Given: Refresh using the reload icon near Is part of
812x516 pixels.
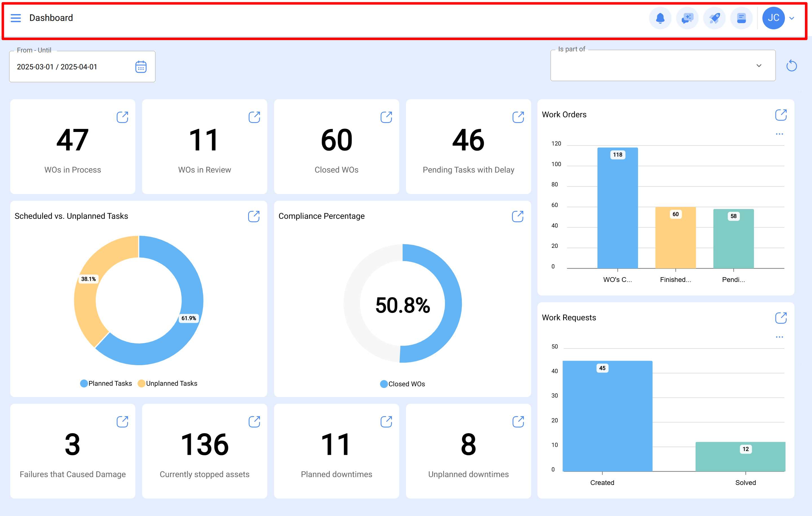Looking at the screenshot, I should point(792,65).
